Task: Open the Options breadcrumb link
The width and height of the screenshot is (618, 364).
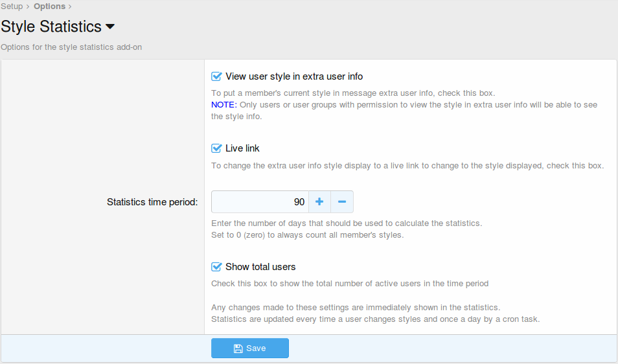Action: pyautogui.click(x=49, y=6)
